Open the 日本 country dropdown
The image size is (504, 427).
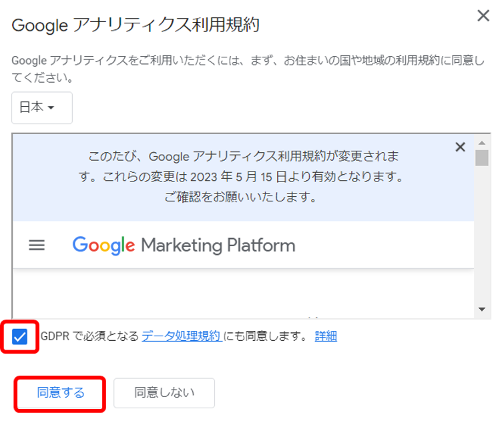[x=42, y=107]
